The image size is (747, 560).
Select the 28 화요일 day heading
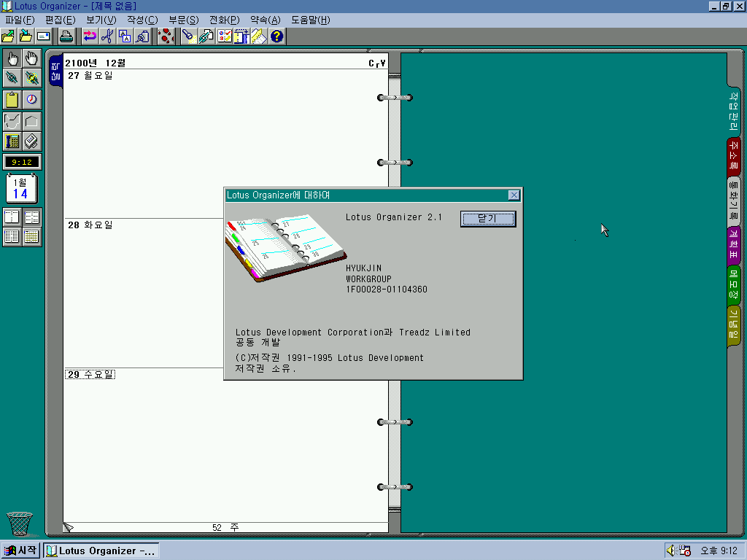coord(90,225)
